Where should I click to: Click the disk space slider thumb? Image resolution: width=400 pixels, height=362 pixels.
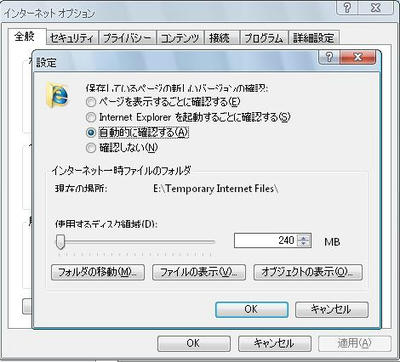(x=60, y=242)
